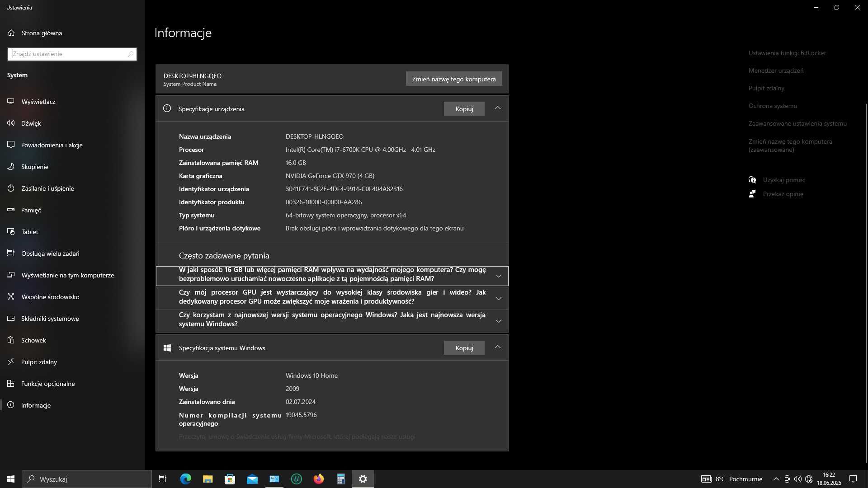The height and width of the screenshot is (488, 868).
Task: Click the Obsługa wielu zadań icon
Action: [x=11, y=253]
